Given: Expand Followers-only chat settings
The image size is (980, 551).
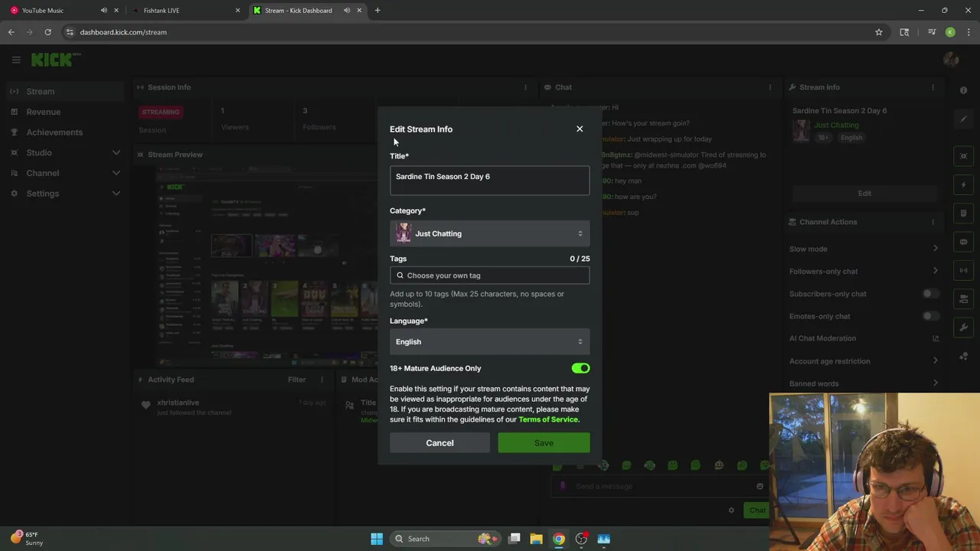Looking at the screenshot, I should 864,271.
